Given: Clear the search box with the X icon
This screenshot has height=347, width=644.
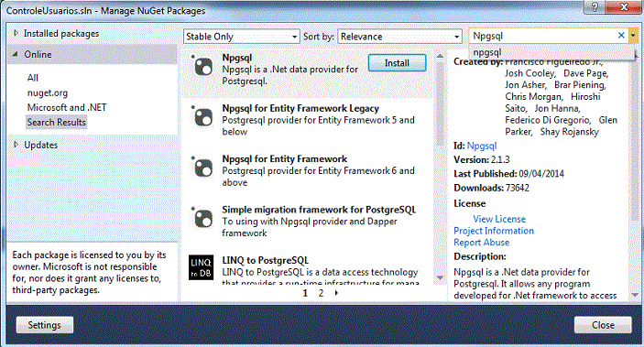Looking at the screenshot, I should 621,36.
